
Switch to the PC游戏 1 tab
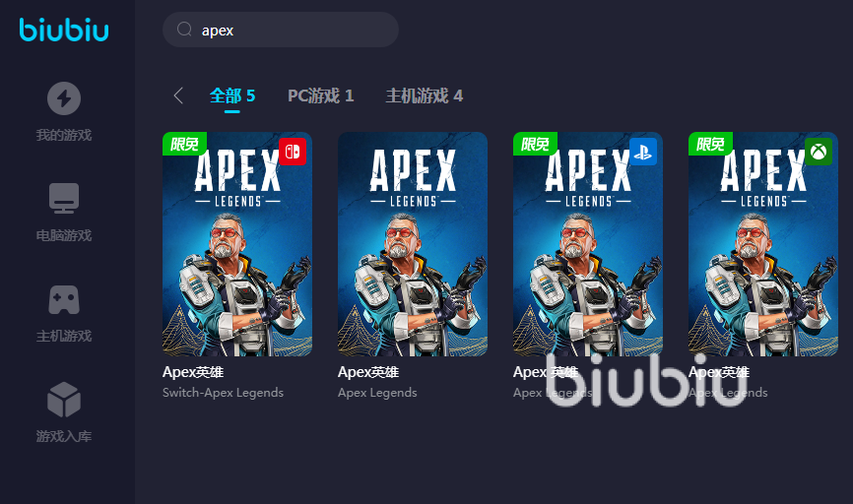[x=321, y=96]
